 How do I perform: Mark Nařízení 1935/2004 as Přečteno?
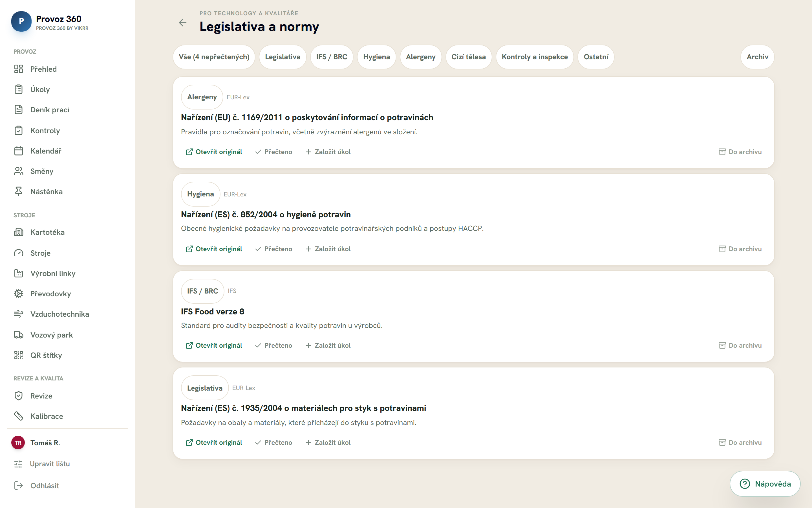[273, 443]
